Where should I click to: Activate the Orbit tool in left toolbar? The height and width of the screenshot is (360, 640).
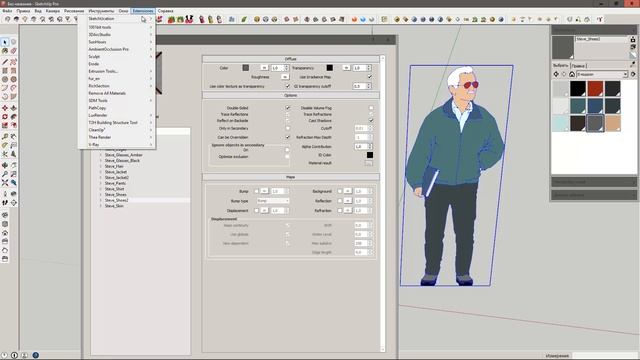(x=5, y=165)
